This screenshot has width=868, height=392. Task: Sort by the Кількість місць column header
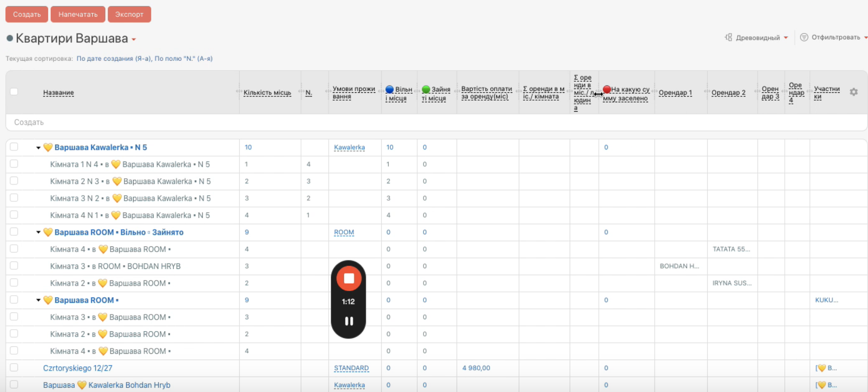[267, 93]
